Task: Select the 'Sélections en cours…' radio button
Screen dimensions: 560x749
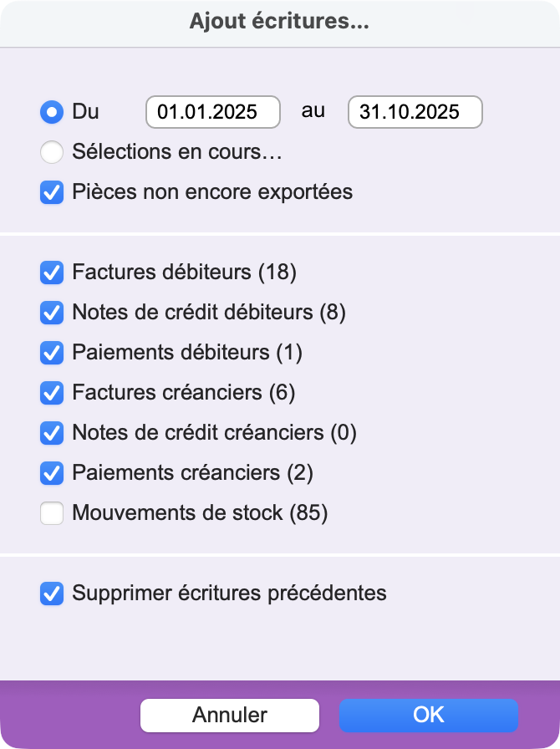Action: tap(52, 152)
